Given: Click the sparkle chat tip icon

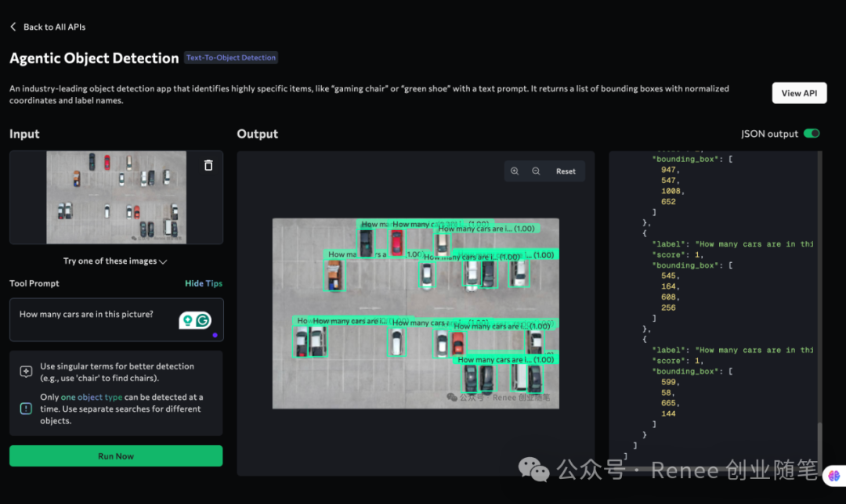Looking at the screenshot, I should 26,372.
